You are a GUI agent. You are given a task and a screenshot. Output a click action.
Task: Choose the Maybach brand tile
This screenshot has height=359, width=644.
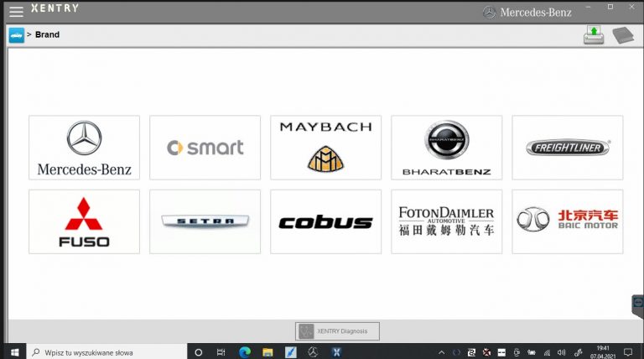(x=325, y=148)
